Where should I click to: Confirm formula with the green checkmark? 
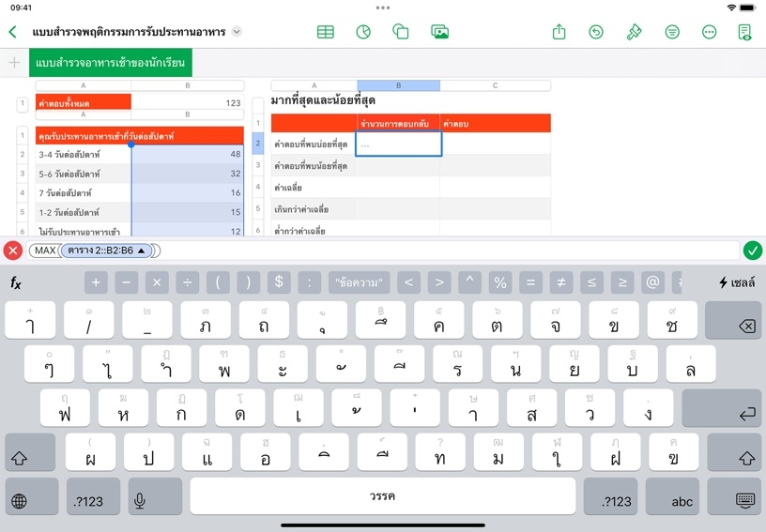[x=752, y=251]
